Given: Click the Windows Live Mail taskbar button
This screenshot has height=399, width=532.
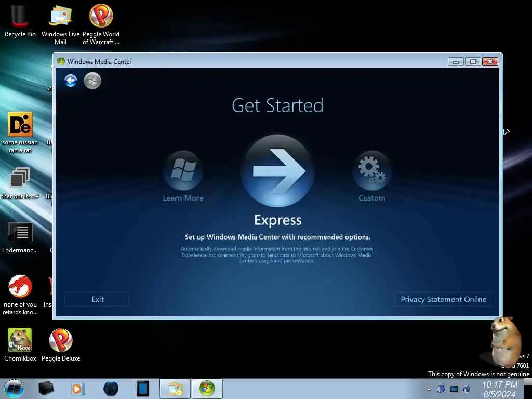Looking at the screenshot, I should click(x=176, y=389).
